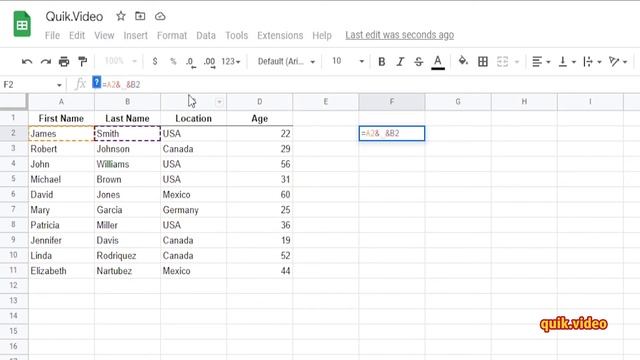Open the Data menu
640x360 pixels.
pos(206,36)
